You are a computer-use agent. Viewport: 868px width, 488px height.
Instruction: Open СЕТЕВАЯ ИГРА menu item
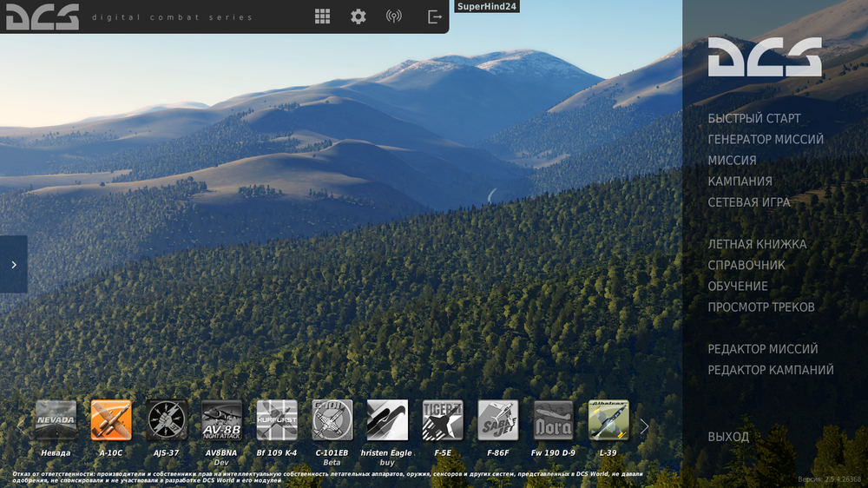(749, 202)
